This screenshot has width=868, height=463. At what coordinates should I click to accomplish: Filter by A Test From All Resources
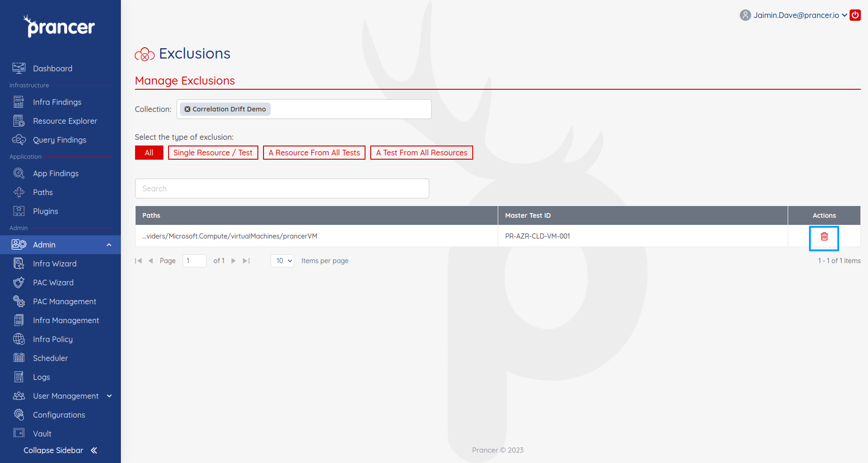click(422, 153)
